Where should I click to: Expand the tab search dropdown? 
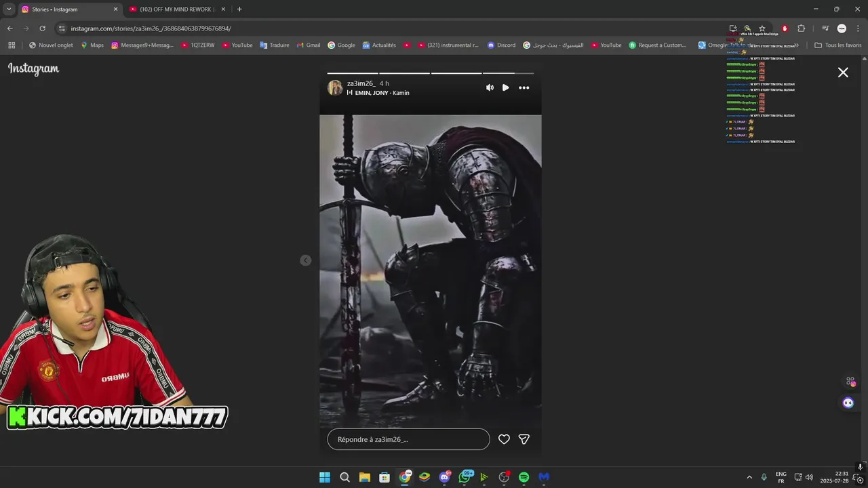(x=9, y=9)
